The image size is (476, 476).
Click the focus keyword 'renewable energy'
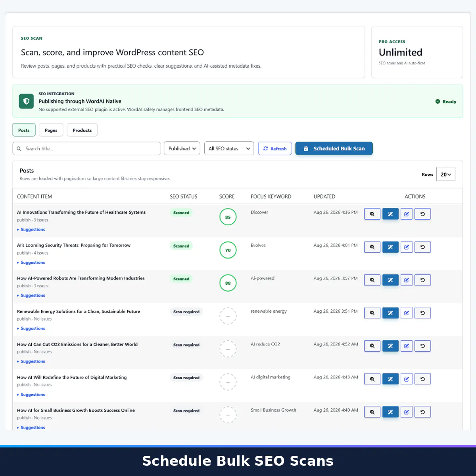pyautogui.click(x=269, y=311)
